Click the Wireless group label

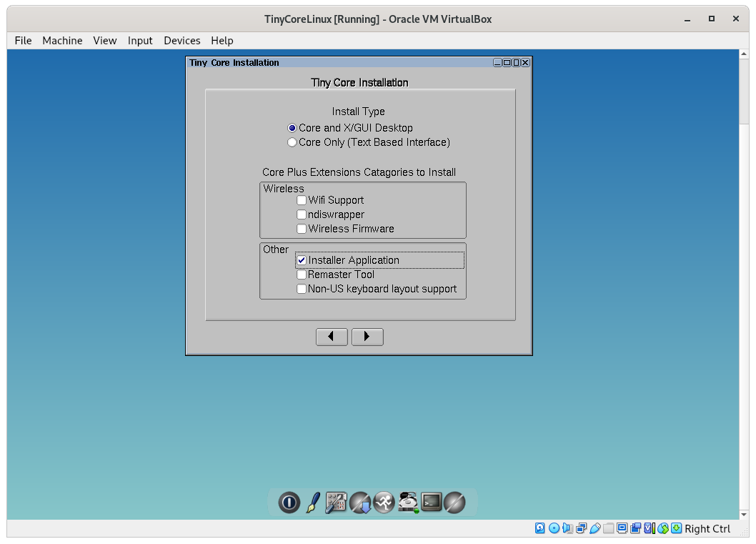point(284,189)
